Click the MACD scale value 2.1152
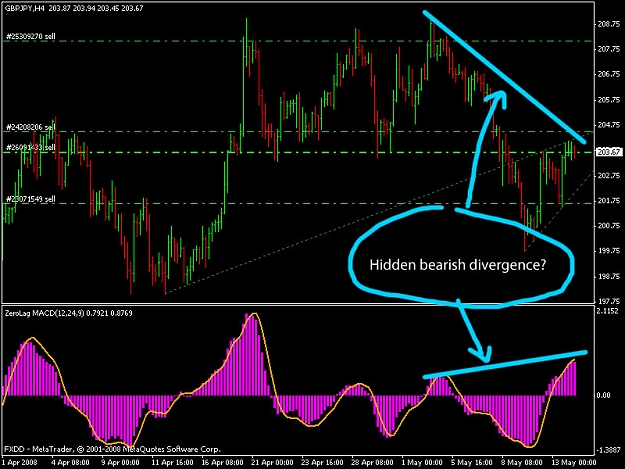The width and height of the screenshot is (625, 469). click(607, 311)
